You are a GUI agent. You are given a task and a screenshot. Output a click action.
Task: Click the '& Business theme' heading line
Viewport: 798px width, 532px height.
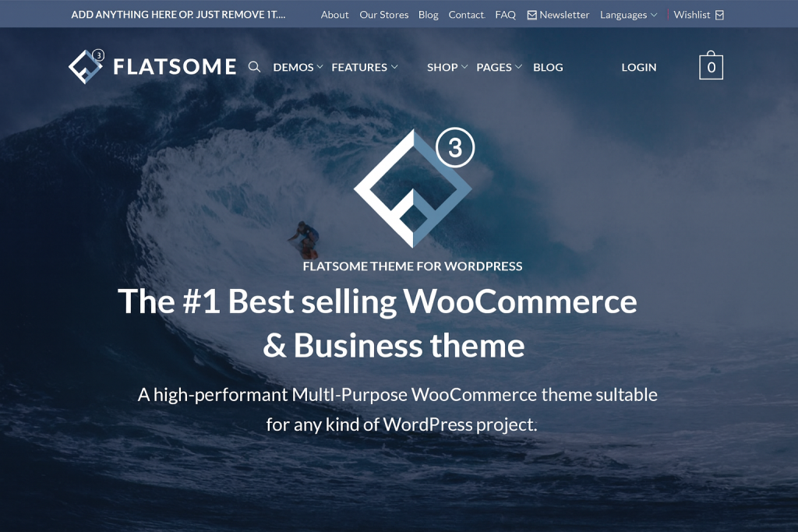click(x=394, y=345)
